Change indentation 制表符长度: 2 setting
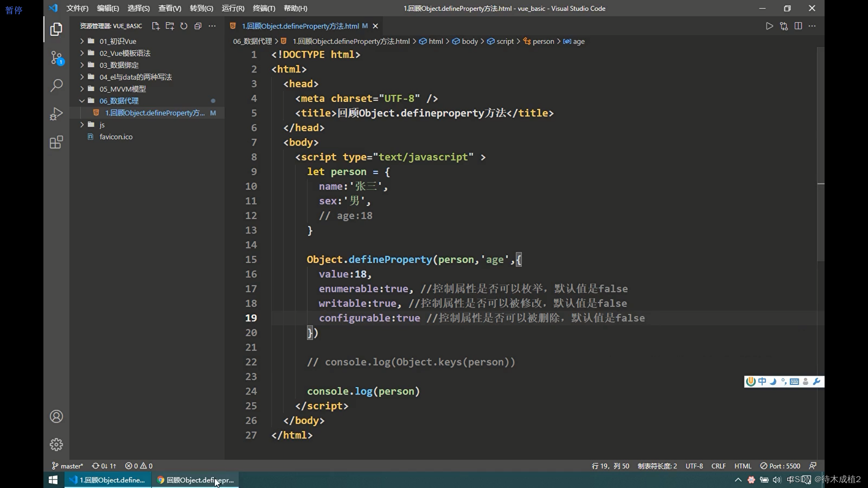 tap(657, 466)
